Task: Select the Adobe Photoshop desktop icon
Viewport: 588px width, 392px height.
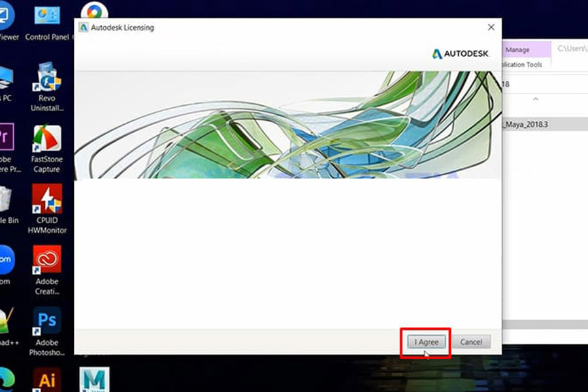Action: coord(47,332)
